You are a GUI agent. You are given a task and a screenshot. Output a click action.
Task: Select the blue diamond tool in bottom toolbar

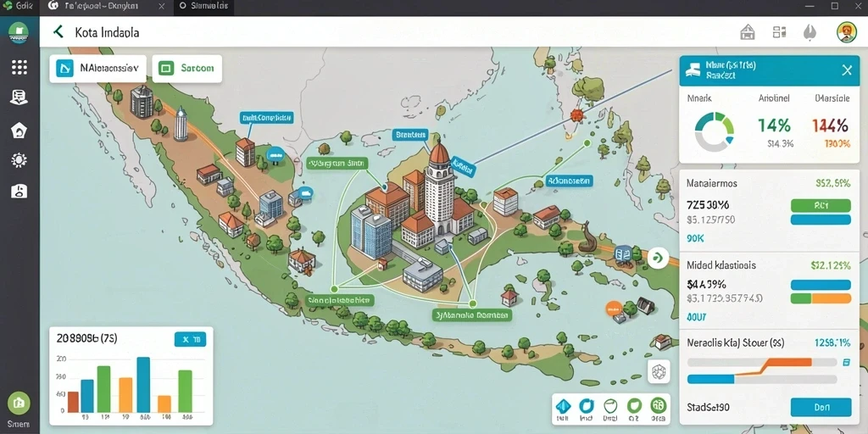coord(563,408)
